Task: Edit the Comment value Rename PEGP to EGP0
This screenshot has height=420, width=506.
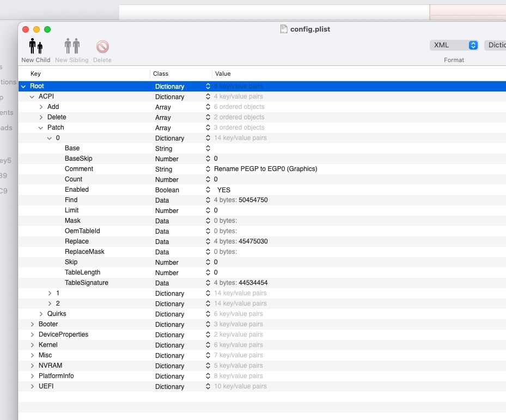Action: (x=265, y=169)
